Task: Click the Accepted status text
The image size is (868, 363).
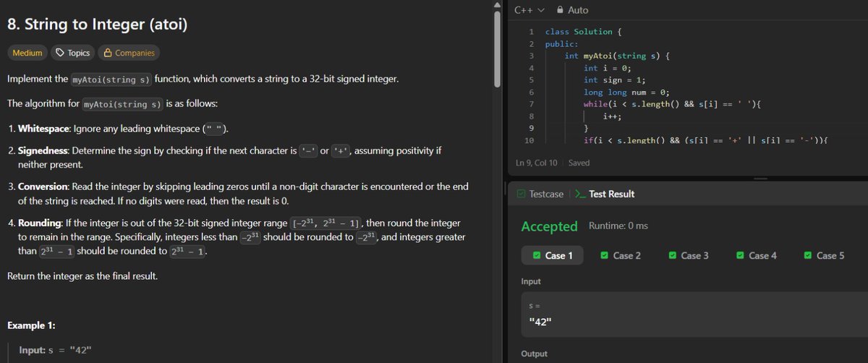Action: coord(550,226)
